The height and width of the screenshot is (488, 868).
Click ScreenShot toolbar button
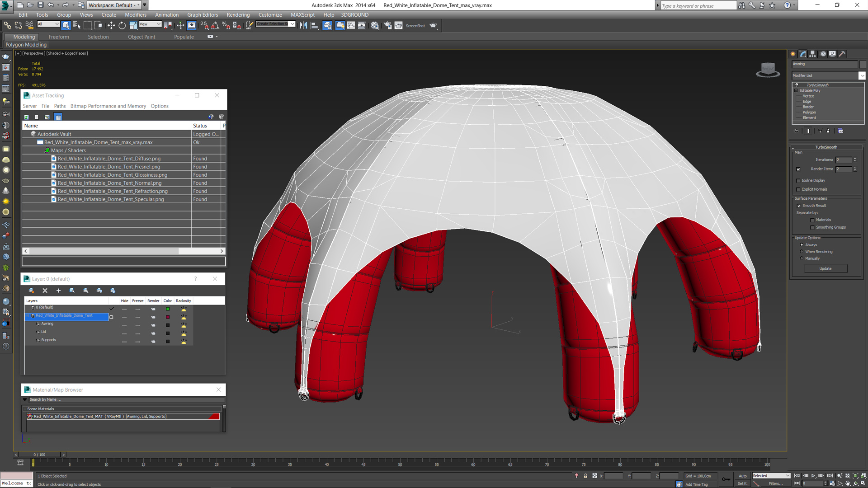[415, 26]
